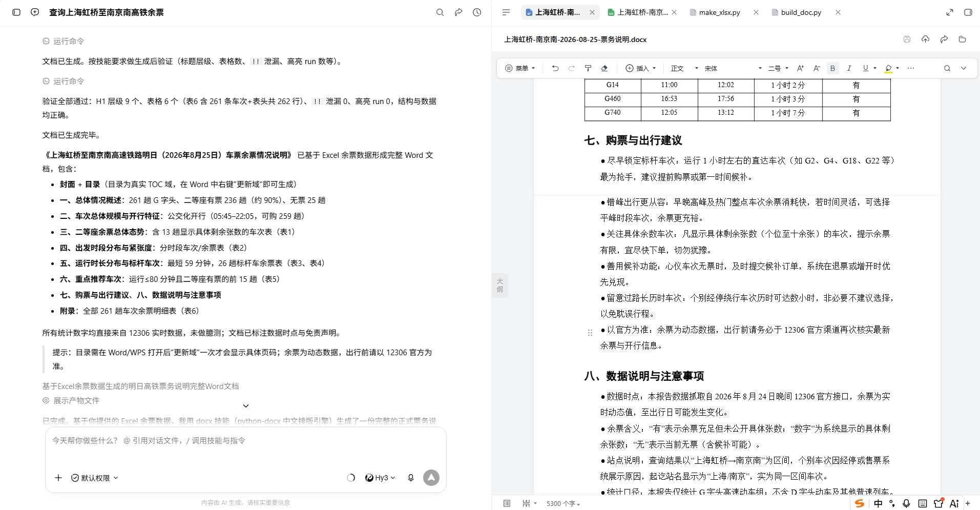Open the 菜单 menu dropdown

pos(520,68)
